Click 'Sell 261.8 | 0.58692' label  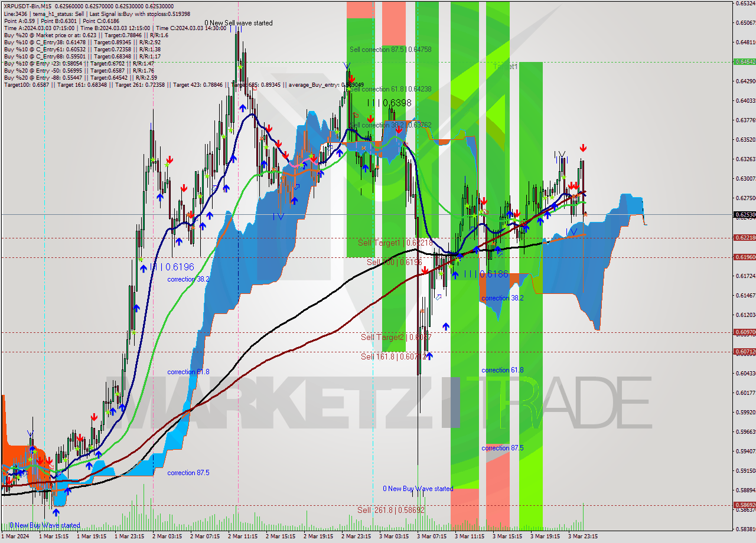pyautogui.click(x=390, y=509)
